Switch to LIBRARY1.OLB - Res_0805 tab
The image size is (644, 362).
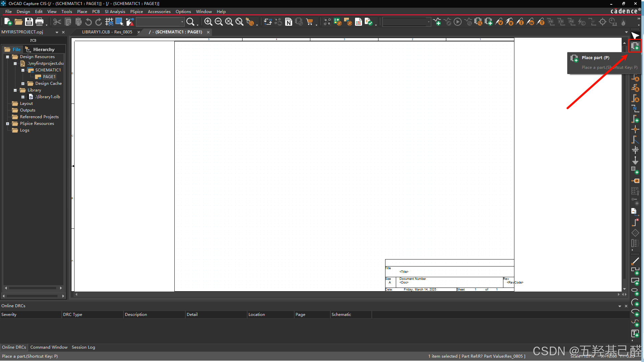(x=107, y=32)
